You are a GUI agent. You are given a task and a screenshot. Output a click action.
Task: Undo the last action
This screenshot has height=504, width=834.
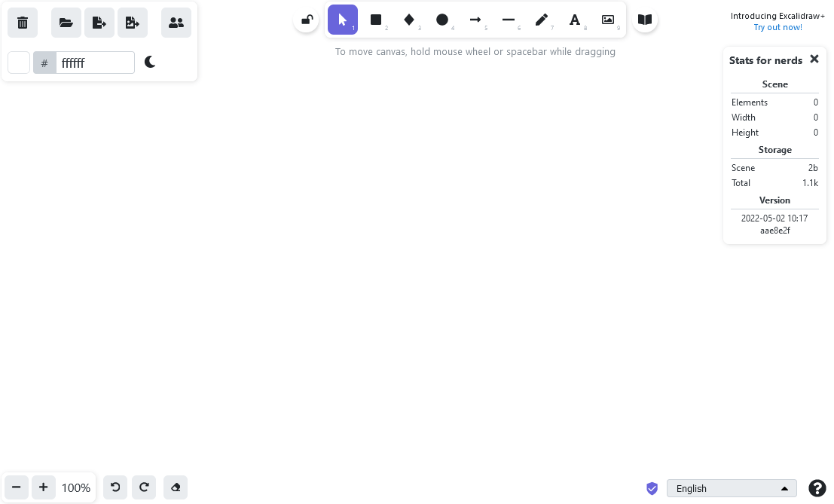pyautogui.click(x=115, y=487)
